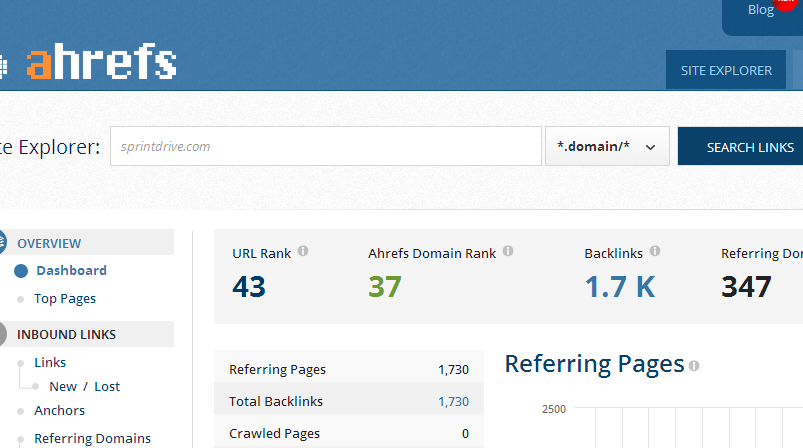Click the Referring Pages value 1,730
Screen dimensions: 803x448
click(453, 370)
